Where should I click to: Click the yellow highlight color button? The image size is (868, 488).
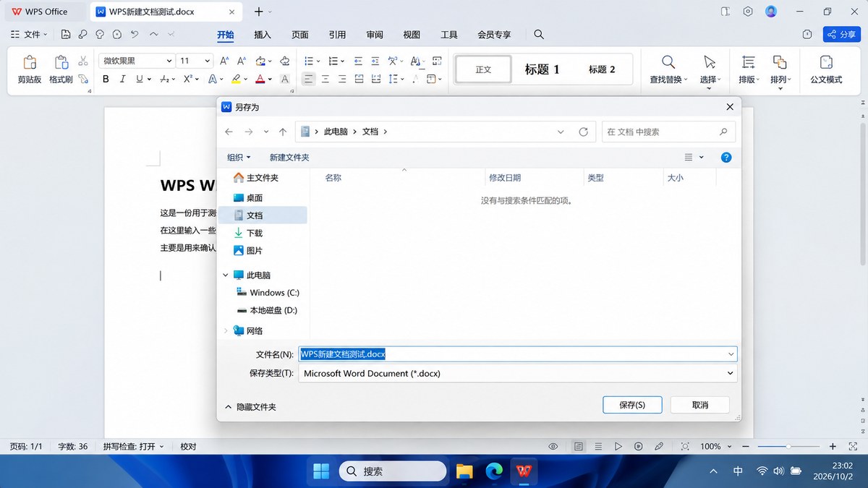point(236,79)
